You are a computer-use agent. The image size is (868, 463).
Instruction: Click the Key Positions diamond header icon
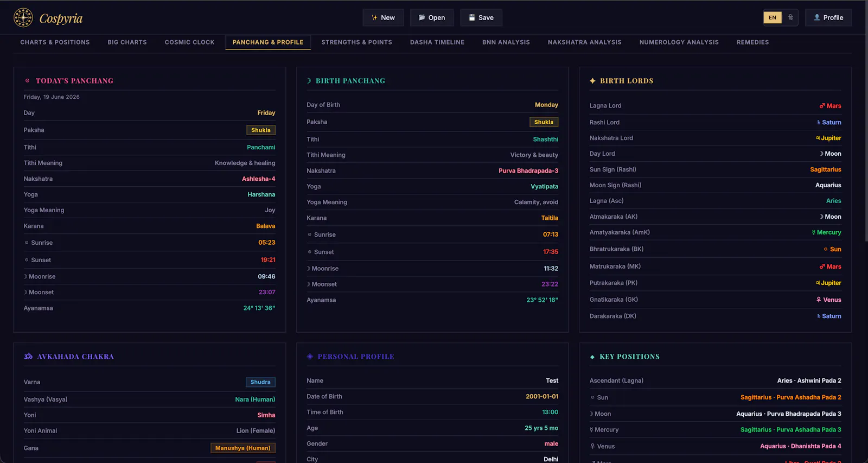tap(592, 357)
